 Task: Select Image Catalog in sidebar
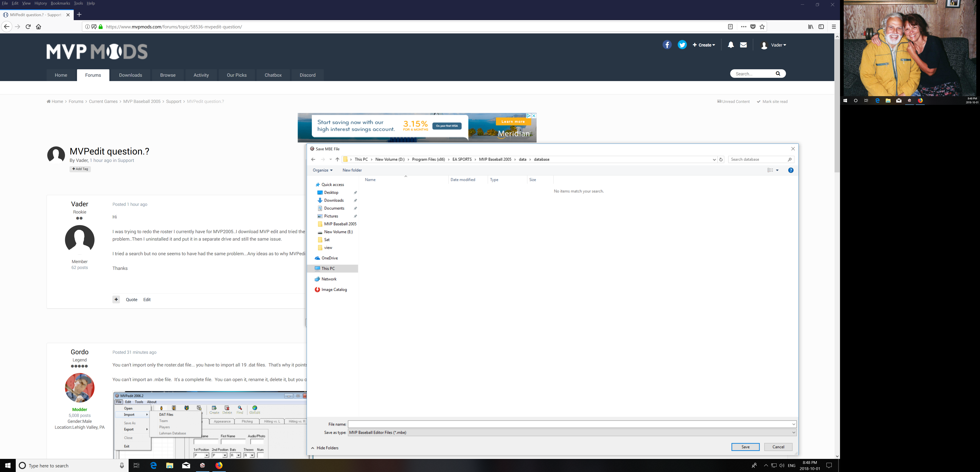[x=334, y=290]
